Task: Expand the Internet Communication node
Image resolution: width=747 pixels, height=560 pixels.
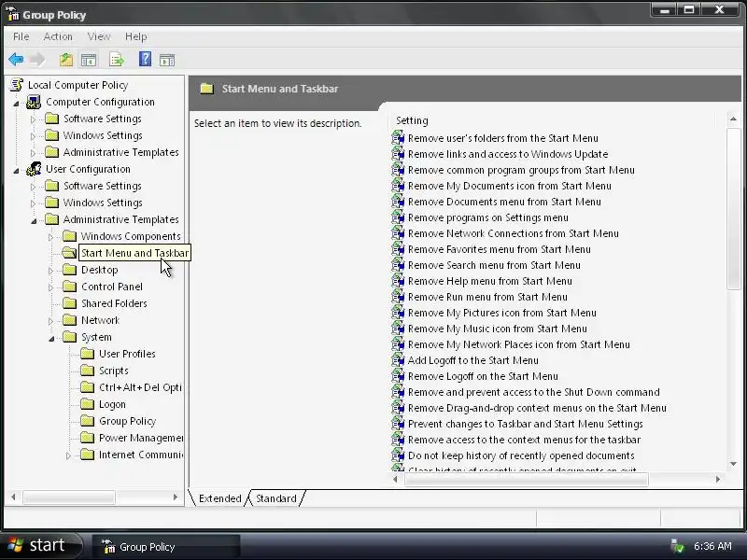Action: (68, 455)
